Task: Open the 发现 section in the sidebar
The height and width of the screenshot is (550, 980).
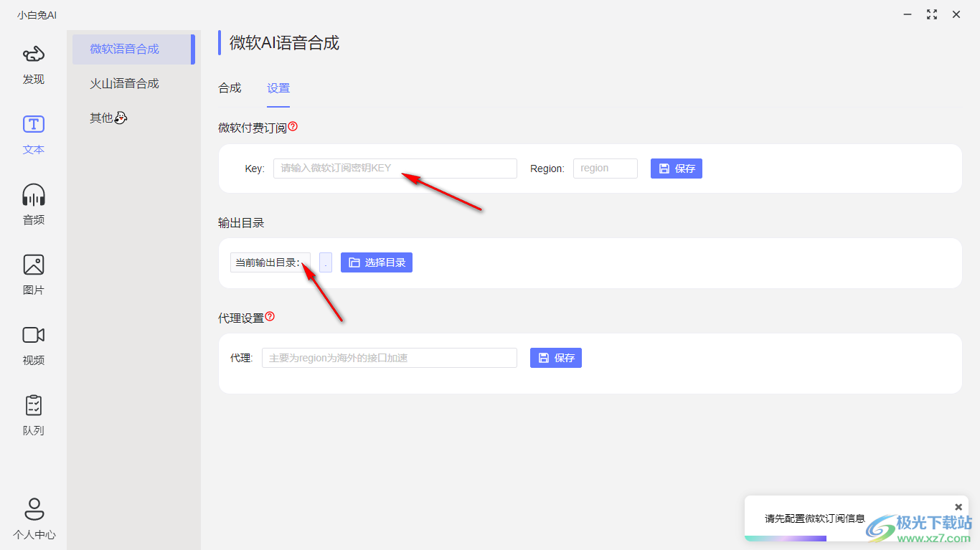Action: [x=34, y=65]
